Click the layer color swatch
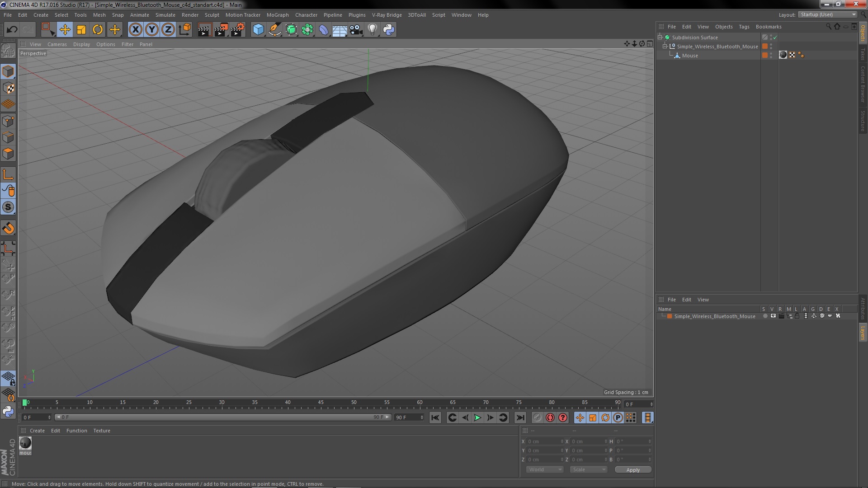Image resolution: width=868 pixels, height=488 pixels. (670, 316)
